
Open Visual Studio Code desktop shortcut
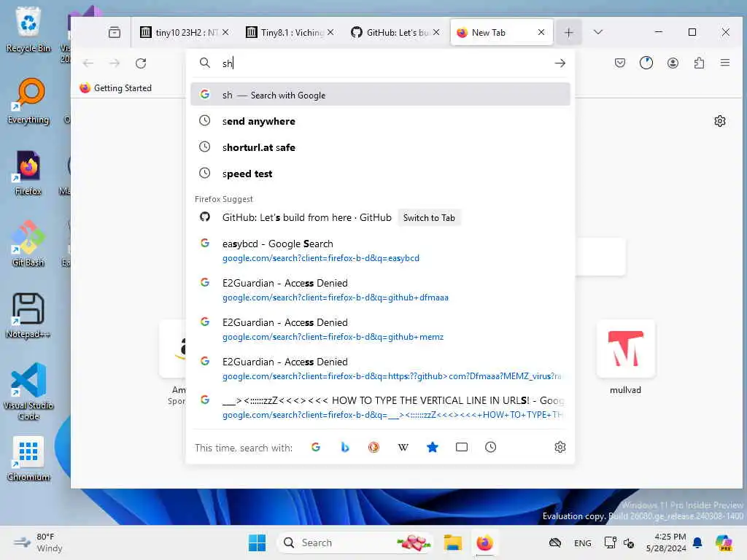coord(28,392)
